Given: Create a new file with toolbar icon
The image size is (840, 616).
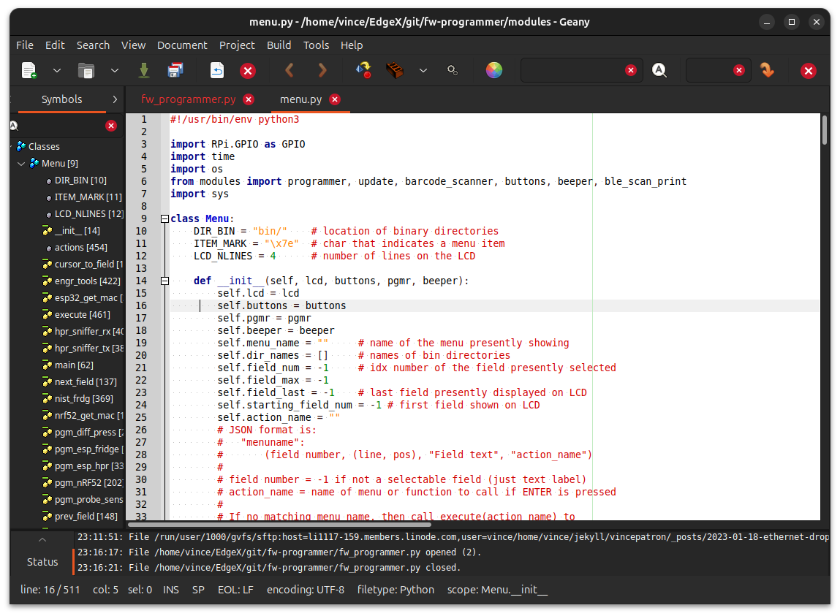Looking at the screenshot, I should [x=29, y=70].
